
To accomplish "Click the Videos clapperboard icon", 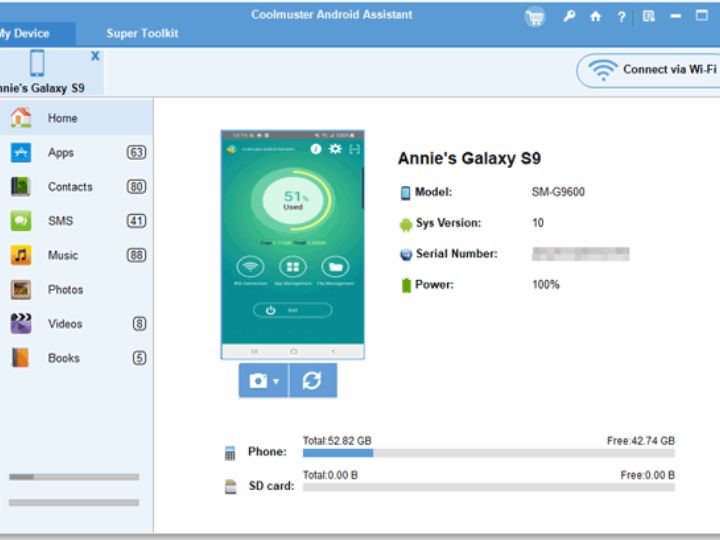I will (21, 324).
